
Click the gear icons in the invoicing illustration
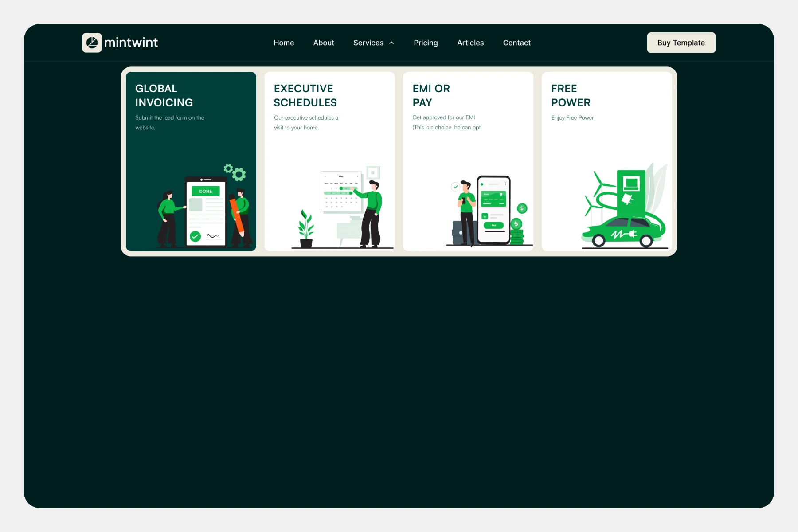coord(235,172)
